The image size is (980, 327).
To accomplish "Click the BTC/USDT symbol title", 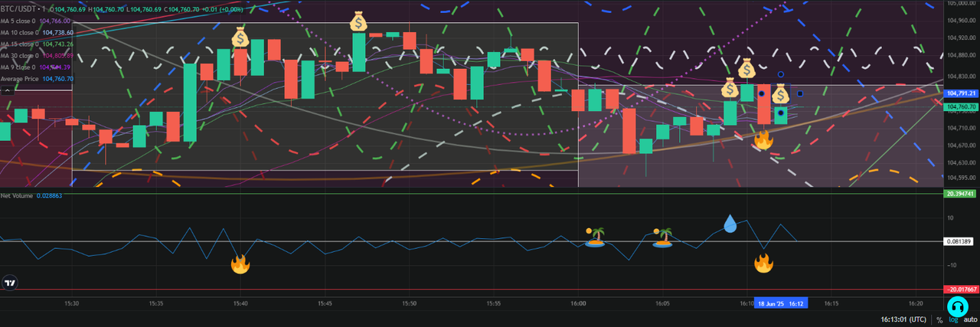I will (x=20, y=9).
